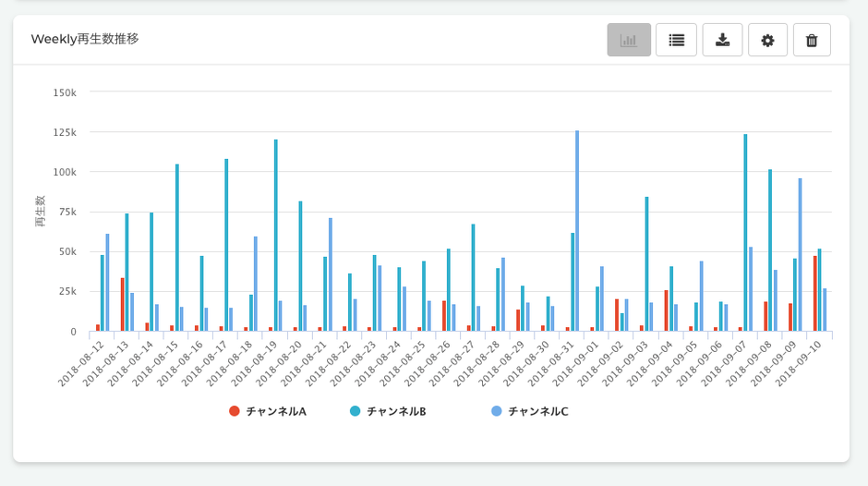Click the 2018-08-12 date axis label
This screenshot has width=868, height=486.
click(82, 363)
